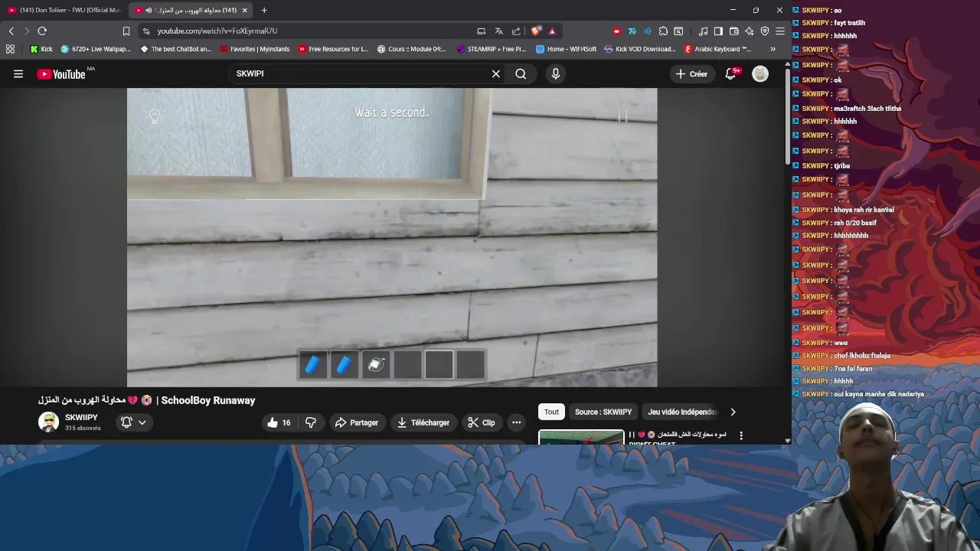Open the Kick bookmark
Viewport: 980px width, 551px height.
point(41,49)
